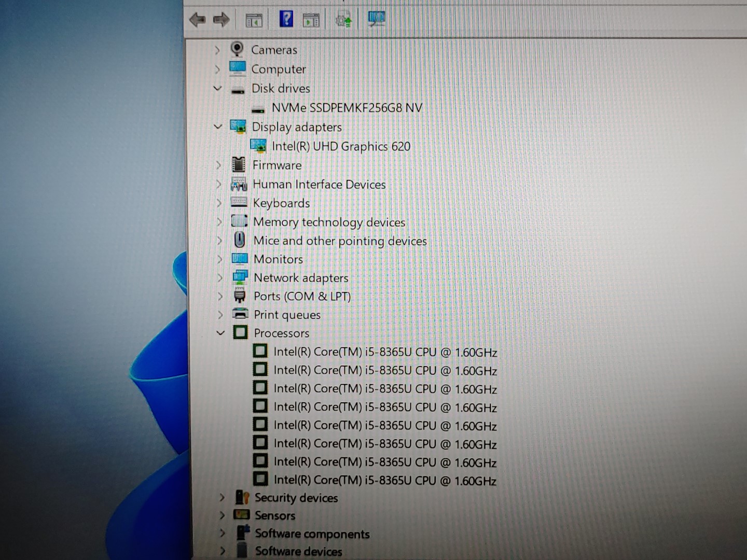This screenshot has width=747, height=560.
Task: Click the Help icon in the toolbar
Action: 286,19
